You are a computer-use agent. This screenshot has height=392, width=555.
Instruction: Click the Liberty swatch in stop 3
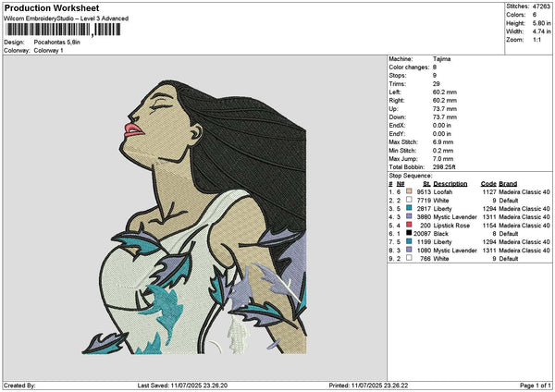407,208
